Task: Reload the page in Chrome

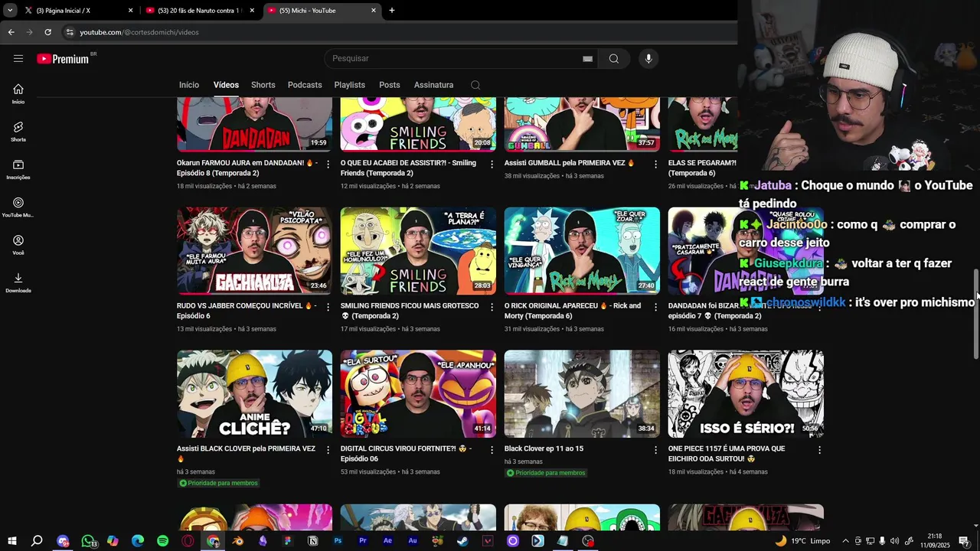Action: [x=47, y=32]
